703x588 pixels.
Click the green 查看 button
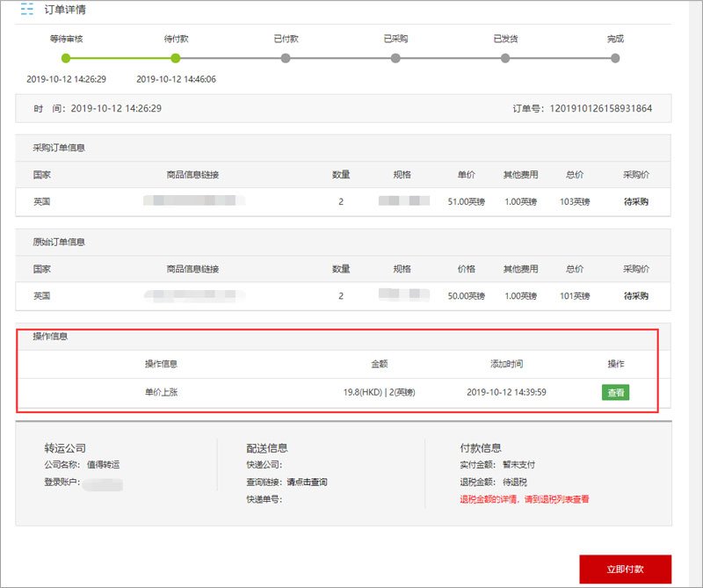point(615,393)
